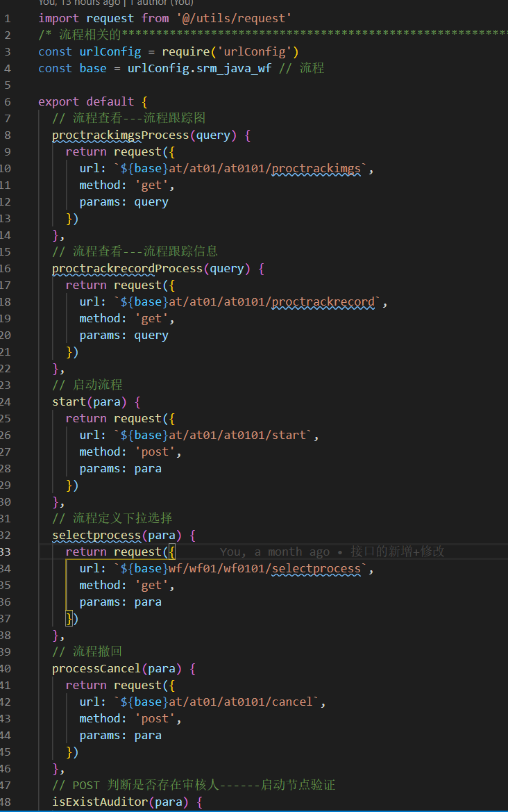Click line number 6 in the gutter

coord(7,101)
